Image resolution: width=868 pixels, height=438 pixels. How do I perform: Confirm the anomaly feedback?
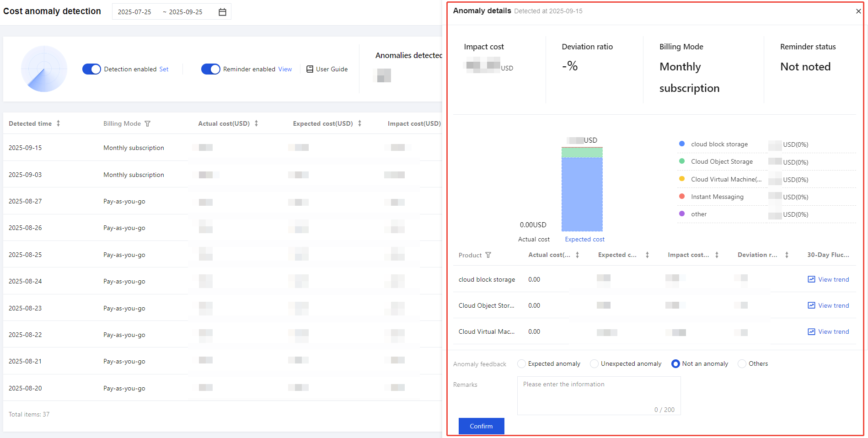click(481, 426)
